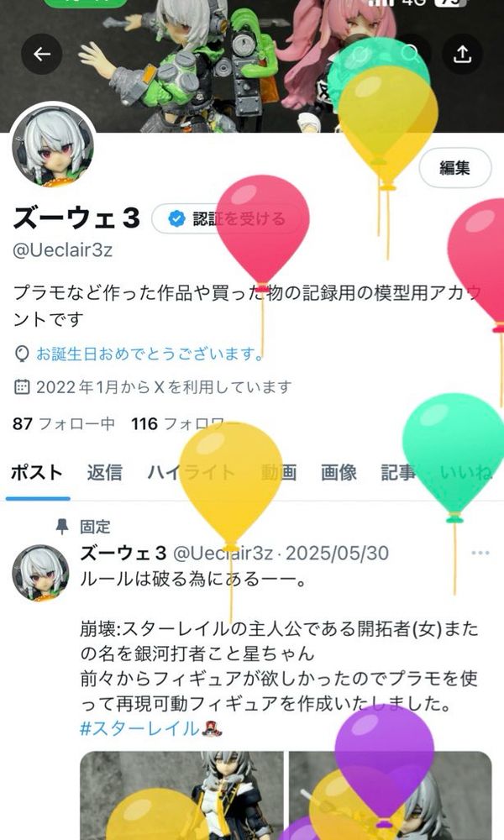Screen dimensions: 504x840
Task: Tap the birthday balloon icon in bio
Action: point(21,354)
